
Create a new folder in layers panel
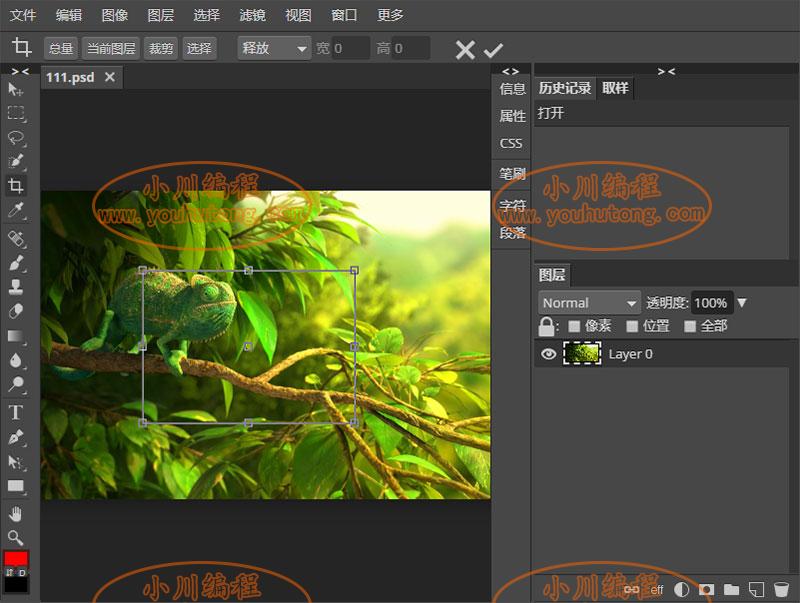pos(731,590)
